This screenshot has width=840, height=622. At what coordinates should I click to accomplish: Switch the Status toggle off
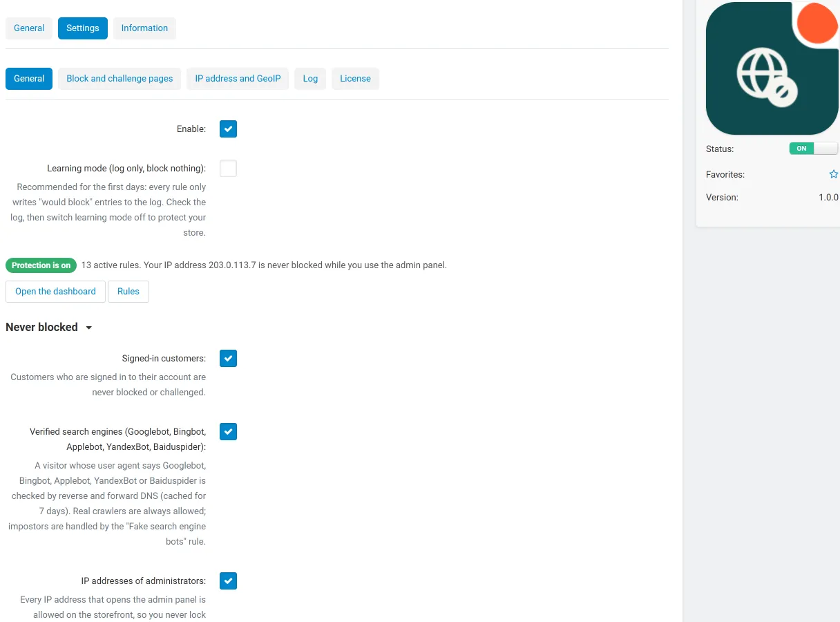814,149
